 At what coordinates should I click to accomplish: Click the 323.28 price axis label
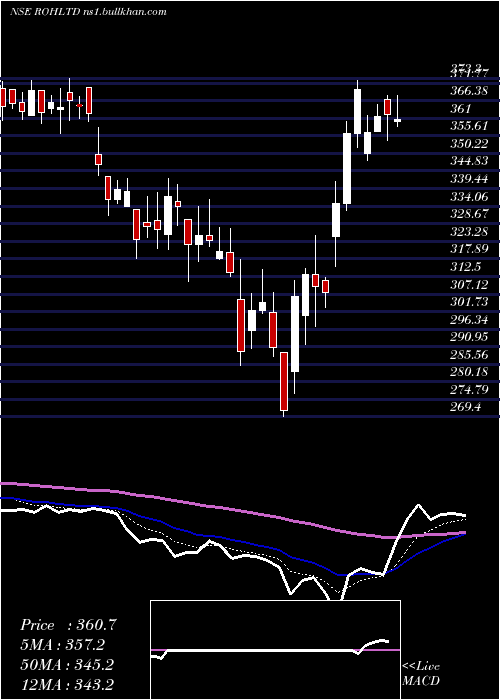470,232
